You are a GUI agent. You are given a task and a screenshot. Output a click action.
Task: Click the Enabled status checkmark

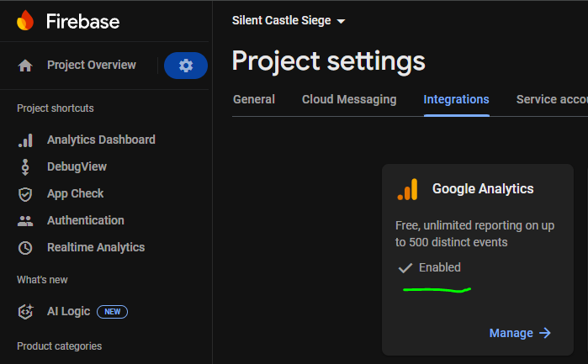click(405, 268)
